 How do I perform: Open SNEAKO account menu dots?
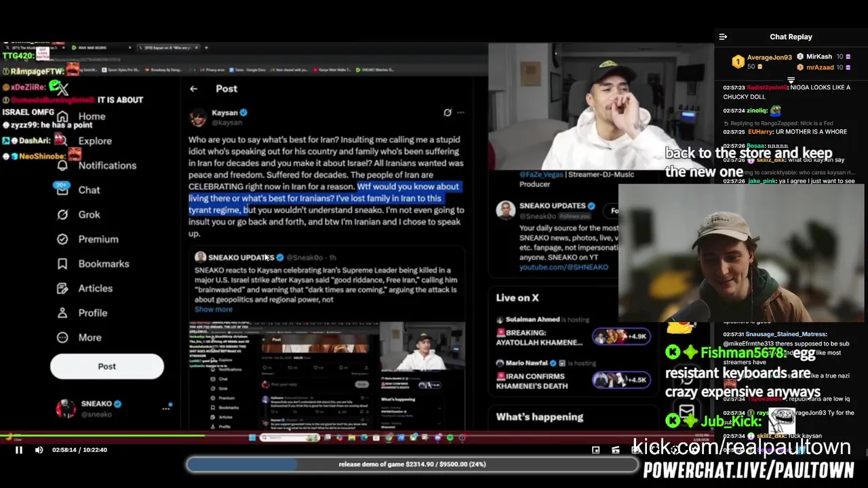coord(166,409)
